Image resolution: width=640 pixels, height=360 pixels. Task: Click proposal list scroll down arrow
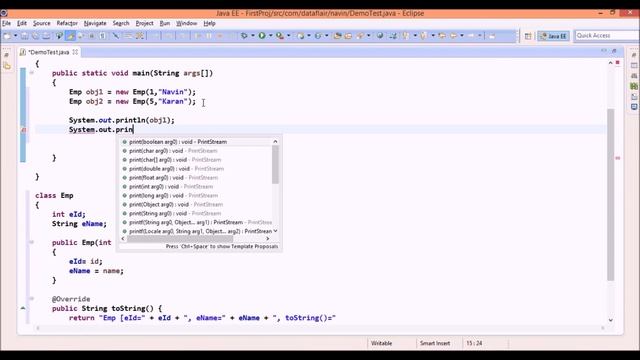coord(276,231)
